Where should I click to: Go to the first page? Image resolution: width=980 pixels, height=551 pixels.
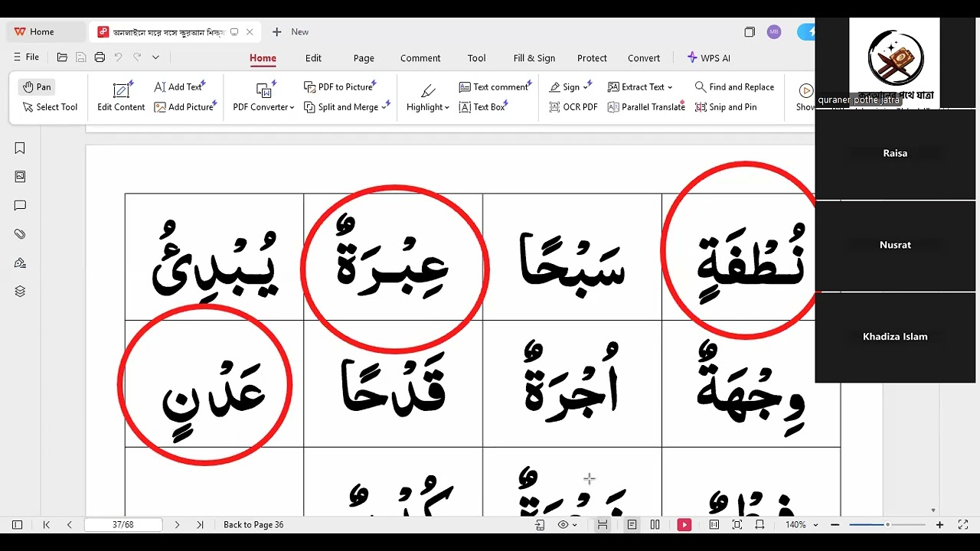point(46,525)
